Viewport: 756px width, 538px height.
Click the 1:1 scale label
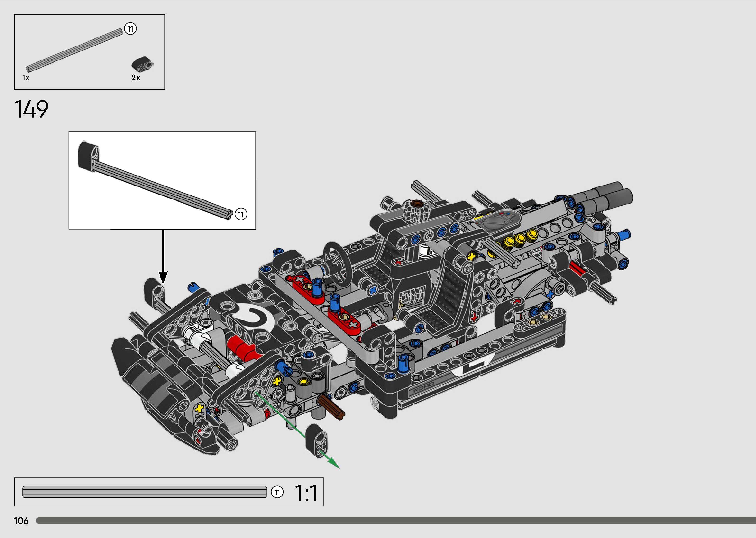pyautogui.click(x=306, y=493)
